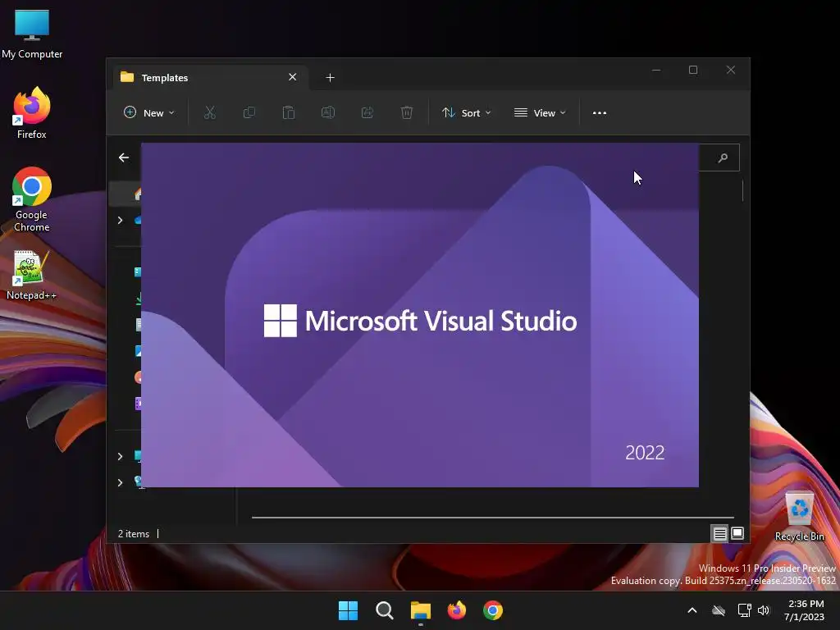This screenshot has width=840, height=630.
Task: Click the volume speaker tray icon
Action: pyautogui.click(x=764, y=610)
